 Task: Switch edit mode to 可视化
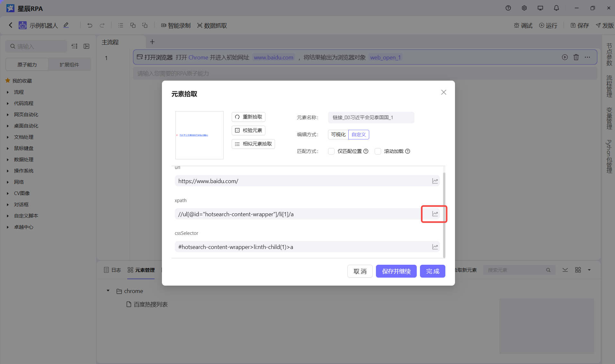tap(338, 135)
